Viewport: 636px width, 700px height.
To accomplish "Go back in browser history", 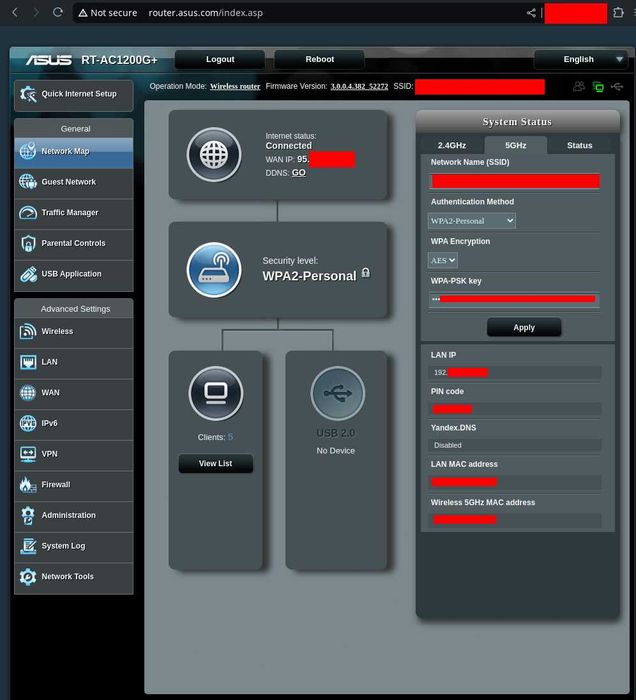I will (x=15, y=12).
